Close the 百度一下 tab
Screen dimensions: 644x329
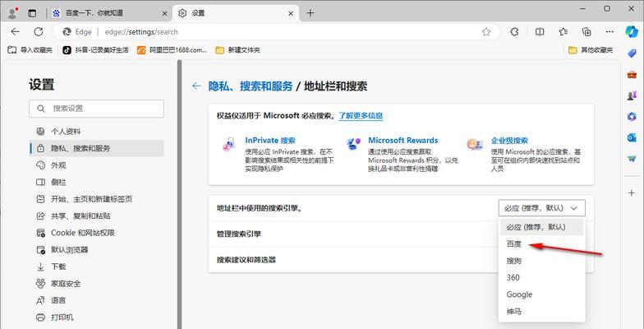coord(164,13)
